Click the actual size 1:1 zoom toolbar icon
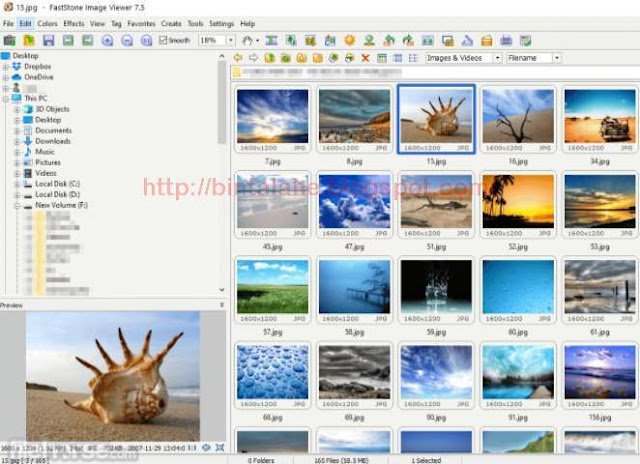Screen dimensions: 640x464 (146, 40)
